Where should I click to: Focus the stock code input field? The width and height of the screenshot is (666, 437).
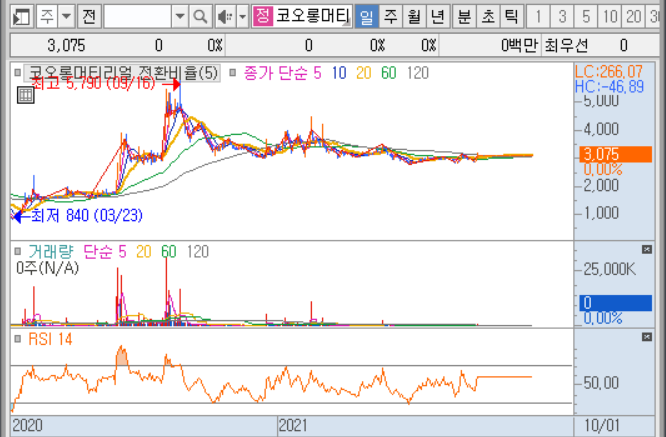tap(138, 17)
